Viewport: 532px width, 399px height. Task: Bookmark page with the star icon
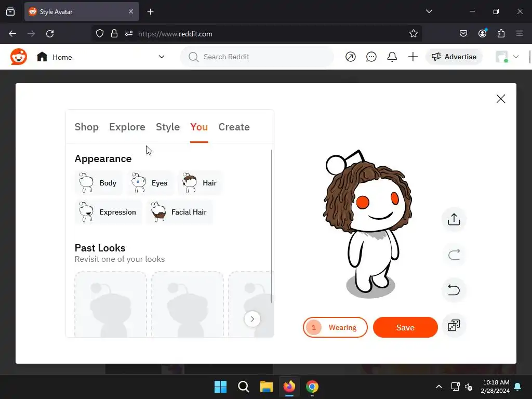pos(413,34)
